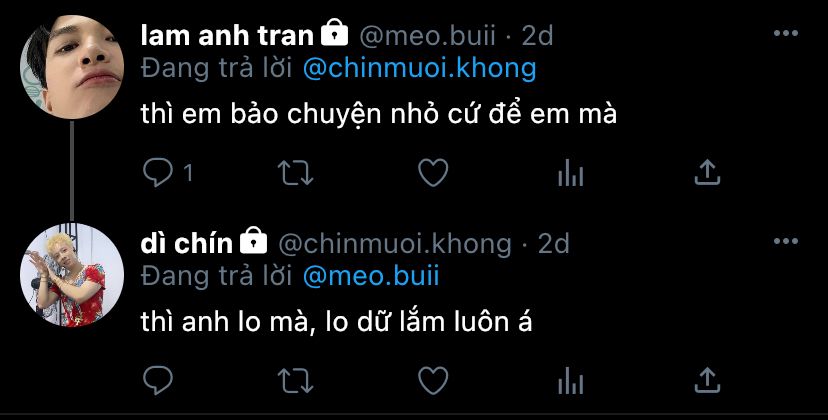
Task: Retweet dì chín's tweet
Action: 296,380
